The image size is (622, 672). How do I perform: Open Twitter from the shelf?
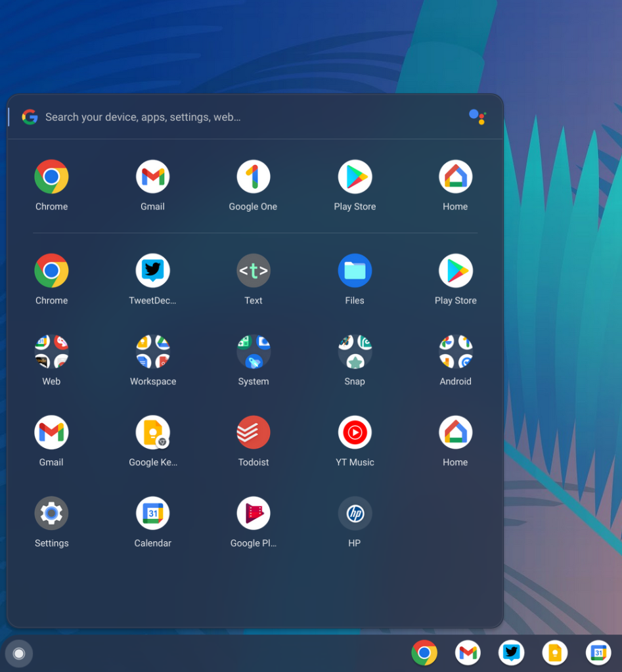pyautogui.click(x=511, y=652)
